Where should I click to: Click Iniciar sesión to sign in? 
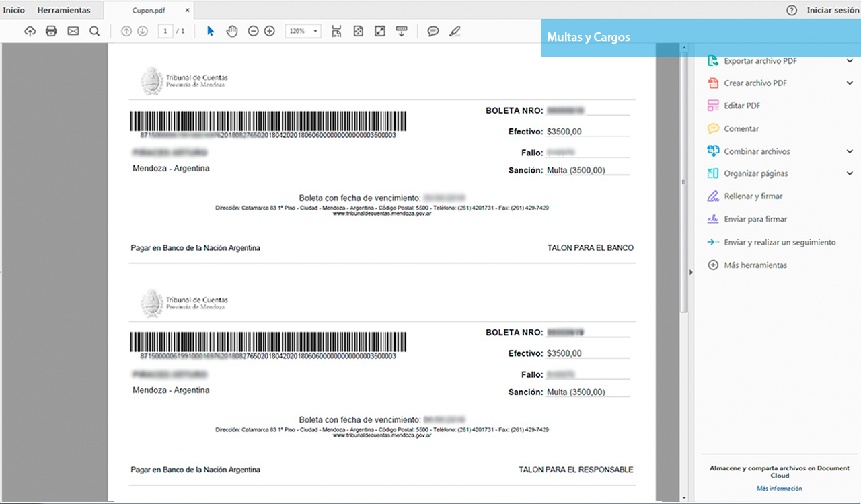[x=832, y=10]
